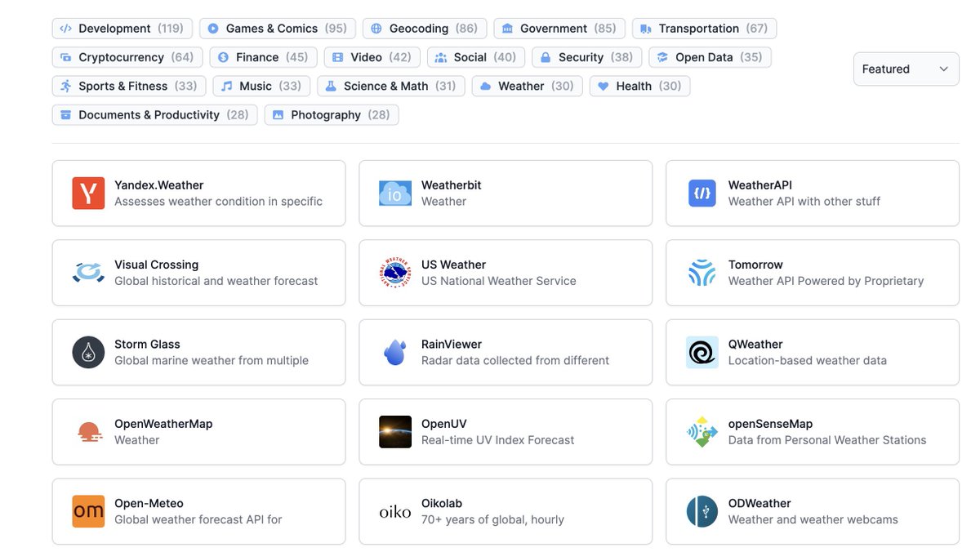Screen dimensions: 980x552
Task: Open the Featured sort dropdown
Action: (x=906, y=69)
